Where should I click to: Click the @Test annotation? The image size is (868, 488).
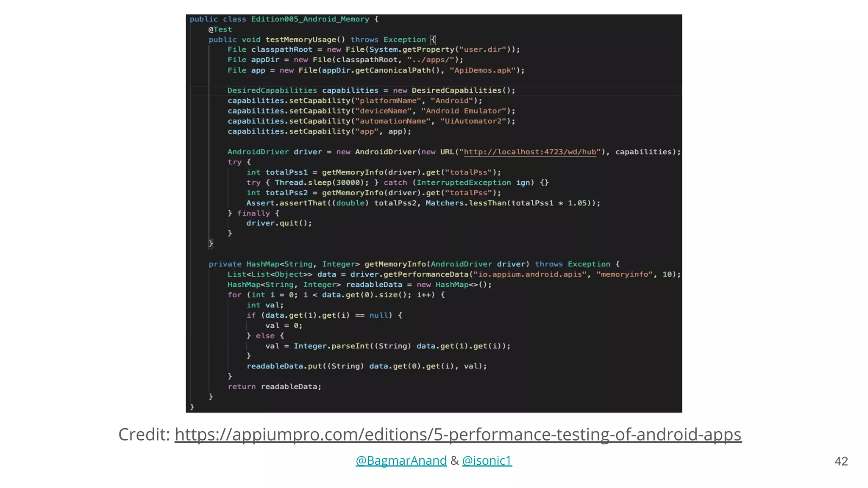220,29
